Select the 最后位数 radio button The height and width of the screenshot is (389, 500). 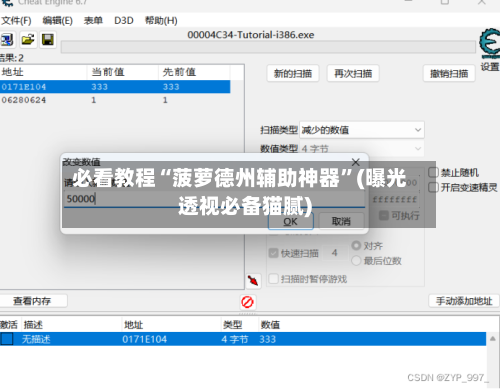[356, 261]
